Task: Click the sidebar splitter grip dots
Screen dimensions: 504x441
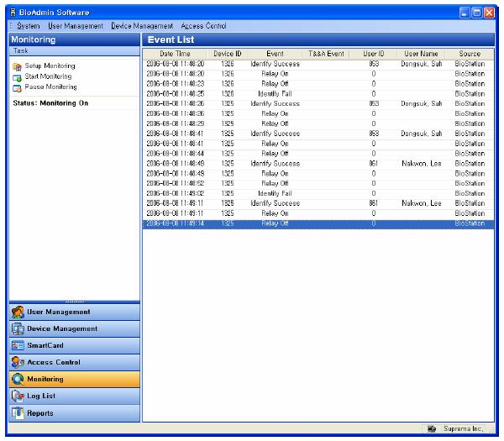Action: [x=74, y=302]
